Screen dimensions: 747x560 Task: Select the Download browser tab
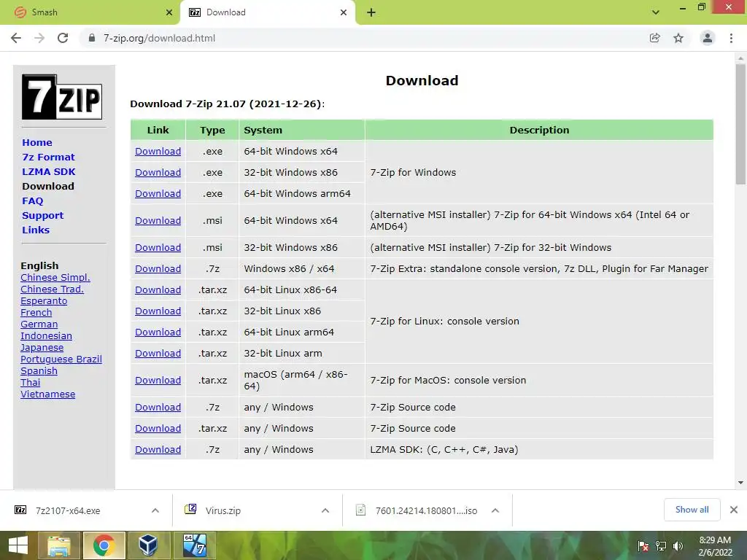[x=268, y=12]
